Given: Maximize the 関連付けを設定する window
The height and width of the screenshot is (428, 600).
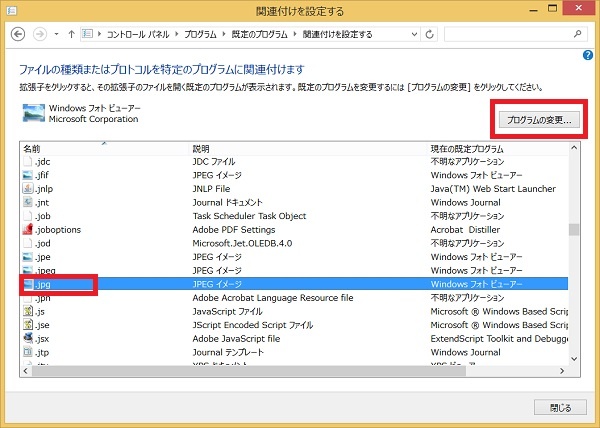Looking at the screenshot, I should tap(553, 8).
